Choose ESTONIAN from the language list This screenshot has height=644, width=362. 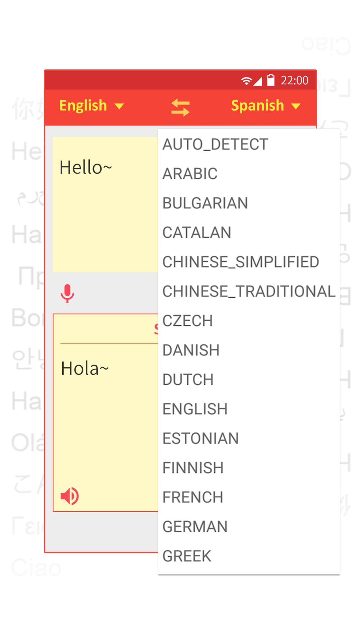[x=200, y=438]
